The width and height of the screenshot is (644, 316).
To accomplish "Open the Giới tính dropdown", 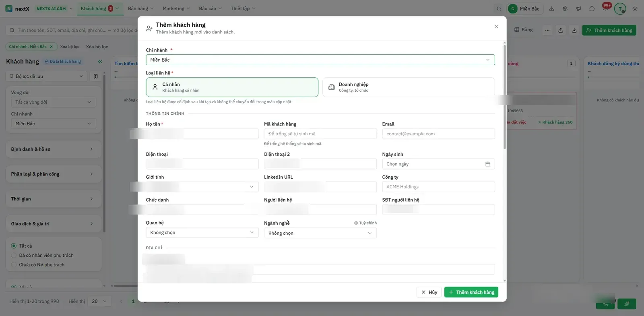I will coord(202,186).
